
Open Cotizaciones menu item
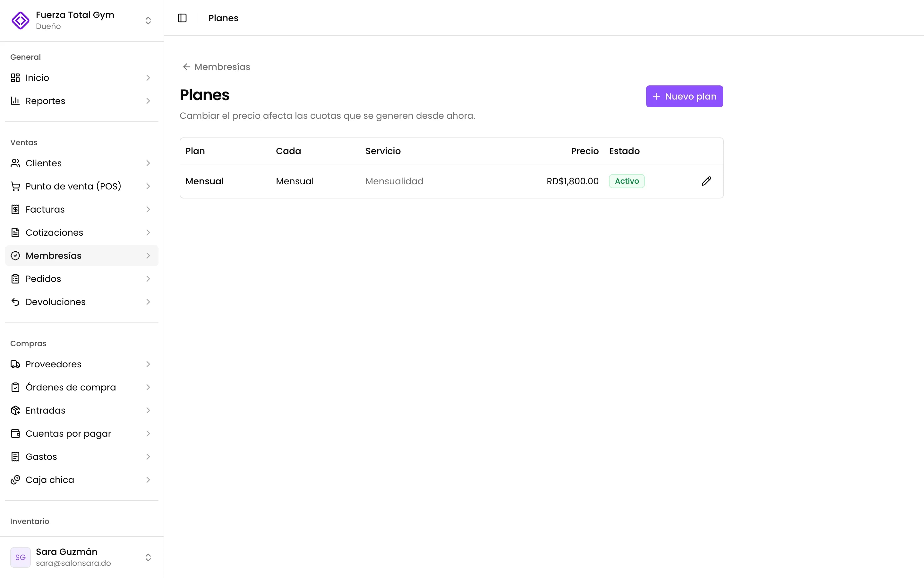(82, 232)
